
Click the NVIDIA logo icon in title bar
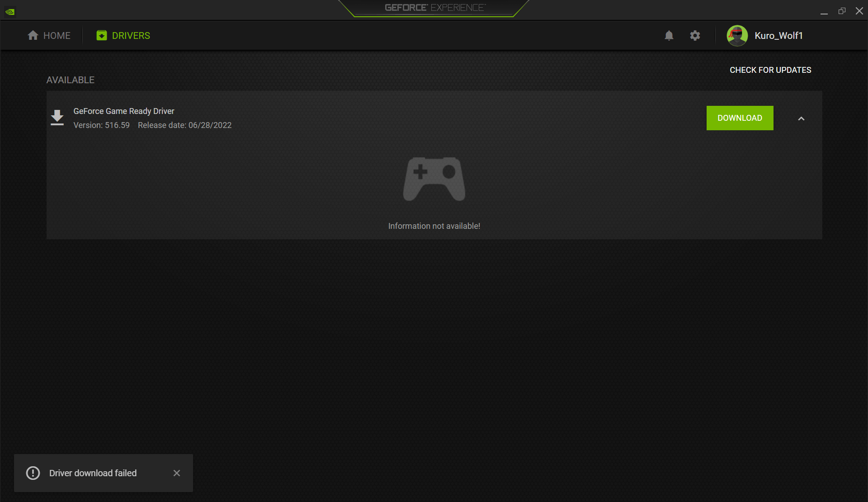pos(10,12)
